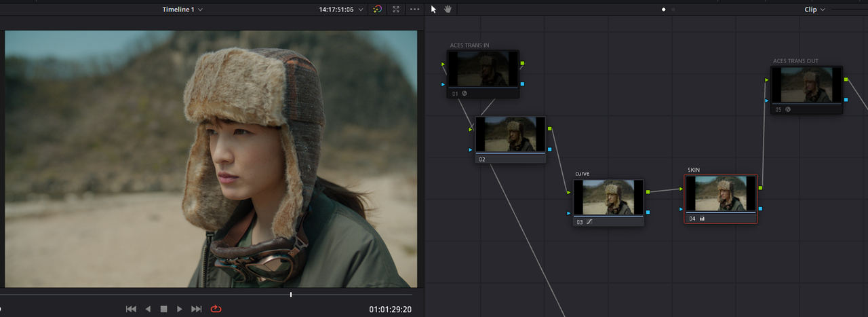
Task: Open the source timecode options chevron
Action: pos(361,10)
